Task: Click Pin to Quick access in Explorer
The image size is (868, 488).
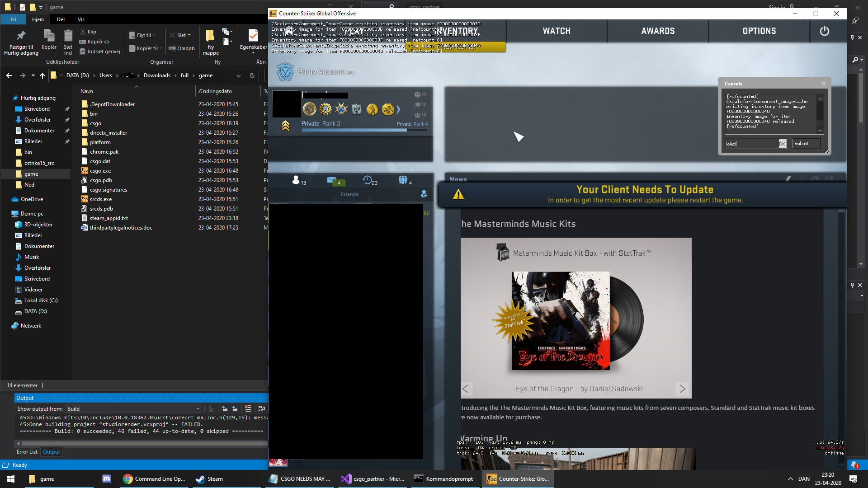Action: coord(21,43)
